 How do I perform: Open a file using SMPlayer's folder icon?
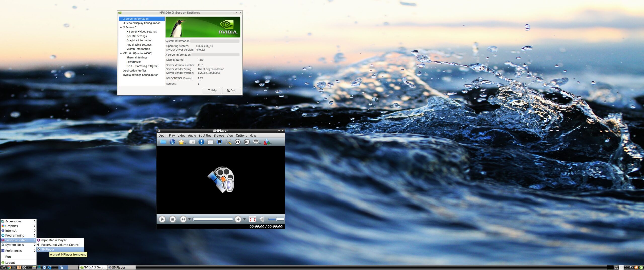coord(163,142)
